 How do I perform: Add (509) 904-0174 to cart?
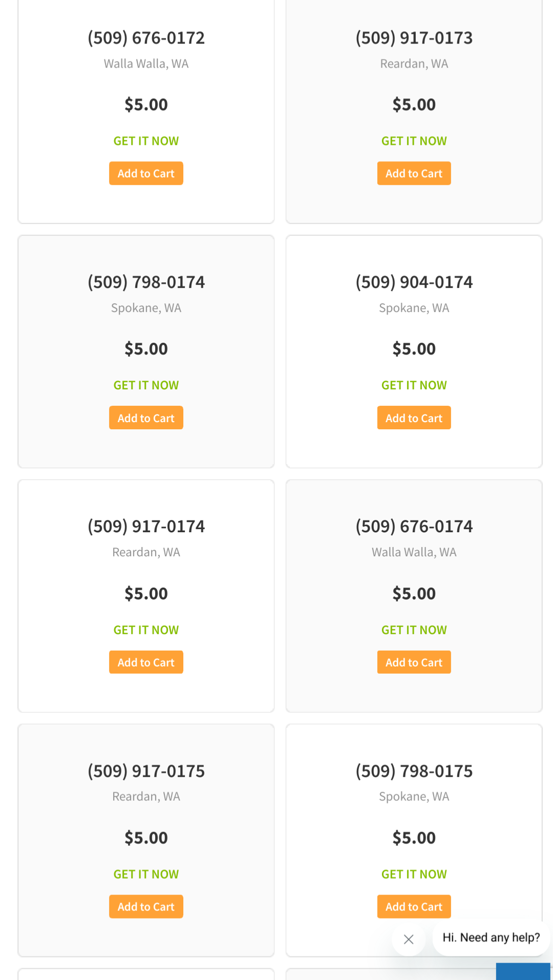pyautogui.click(x=414, y=418)
